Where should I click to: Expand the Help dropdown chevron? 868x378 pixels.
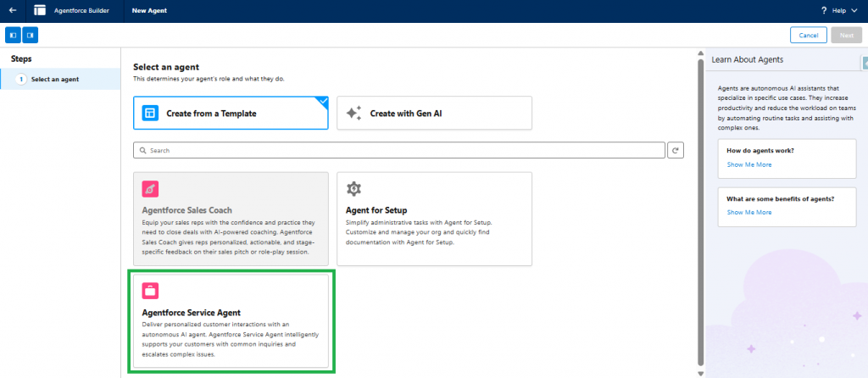tap(854, 10)
